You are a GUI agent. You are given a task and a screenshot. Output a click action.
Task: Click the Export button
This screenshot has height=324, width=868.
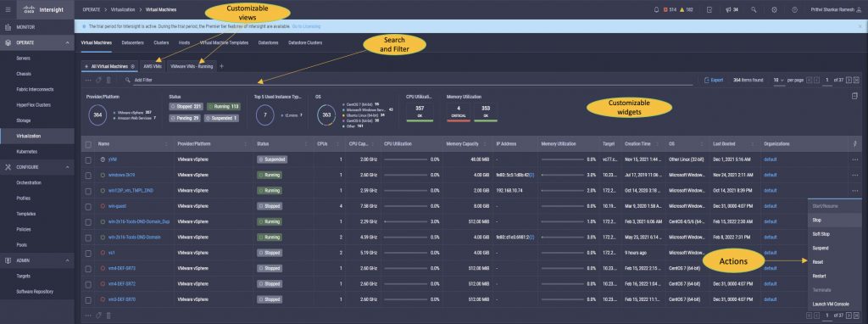[714, 80]
